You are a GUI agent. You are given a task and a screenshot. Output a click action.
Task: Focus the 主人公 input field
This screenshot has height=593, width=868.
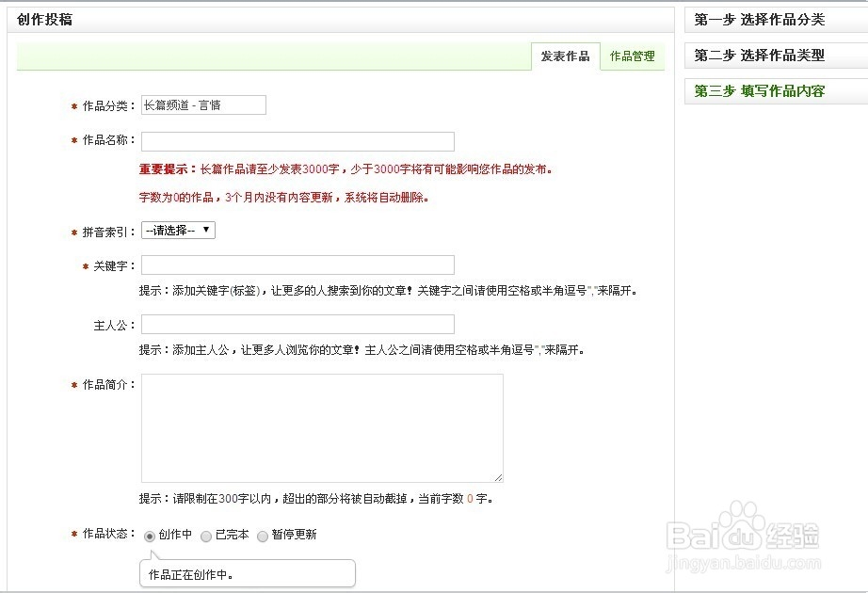click(297, 325)
